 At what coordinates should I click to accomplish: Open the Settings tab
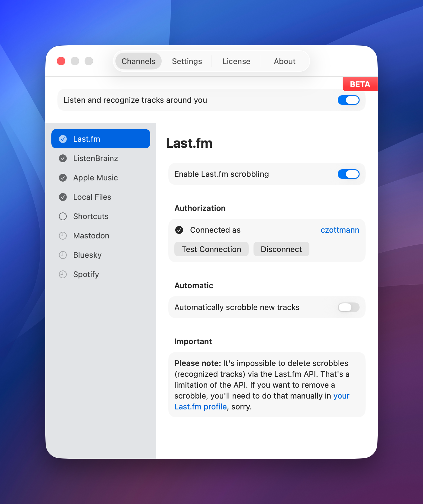[187, 61]
